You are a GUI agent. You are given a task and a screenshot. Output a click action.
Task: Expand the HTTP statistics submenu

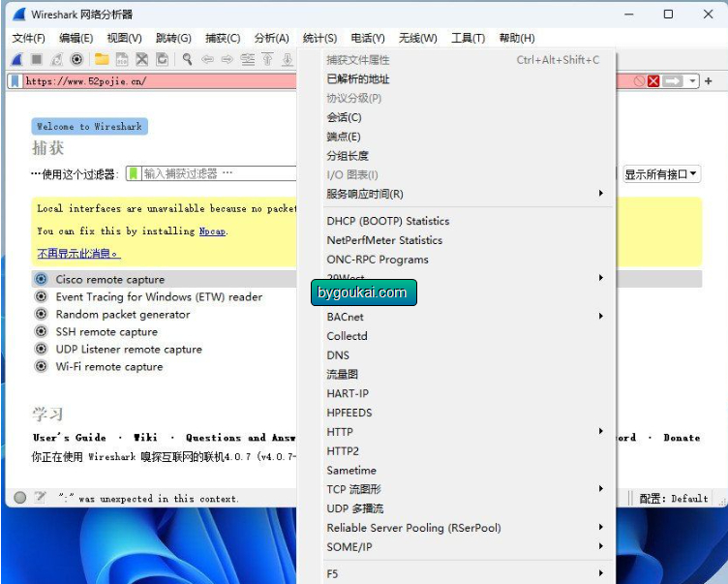(465, 432)
